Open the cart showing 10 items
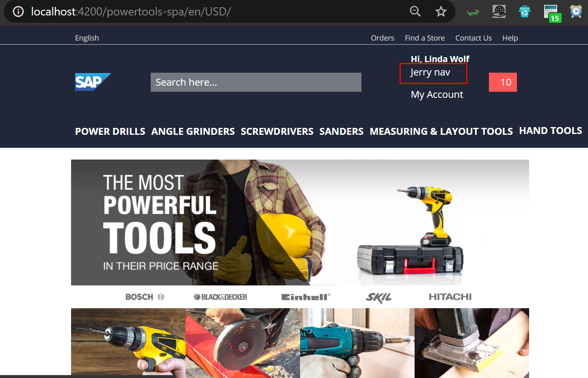The width and height of the screenshot is (588, 378). 503,82
